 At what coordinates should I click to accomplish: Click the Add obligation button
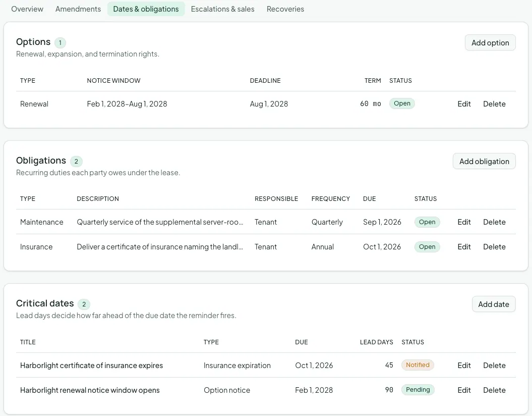484,162
